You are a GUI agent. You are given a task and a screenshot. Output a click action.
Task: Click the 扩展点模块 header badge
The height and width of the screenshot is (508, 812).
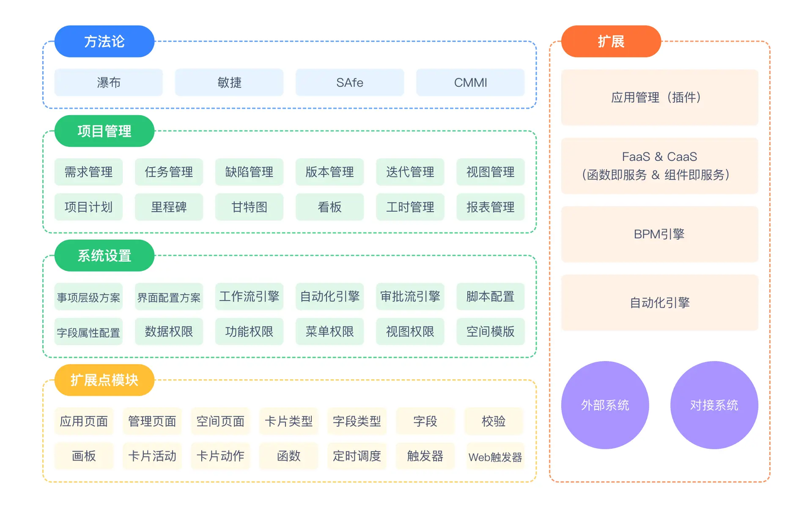[x=104, y=380]
